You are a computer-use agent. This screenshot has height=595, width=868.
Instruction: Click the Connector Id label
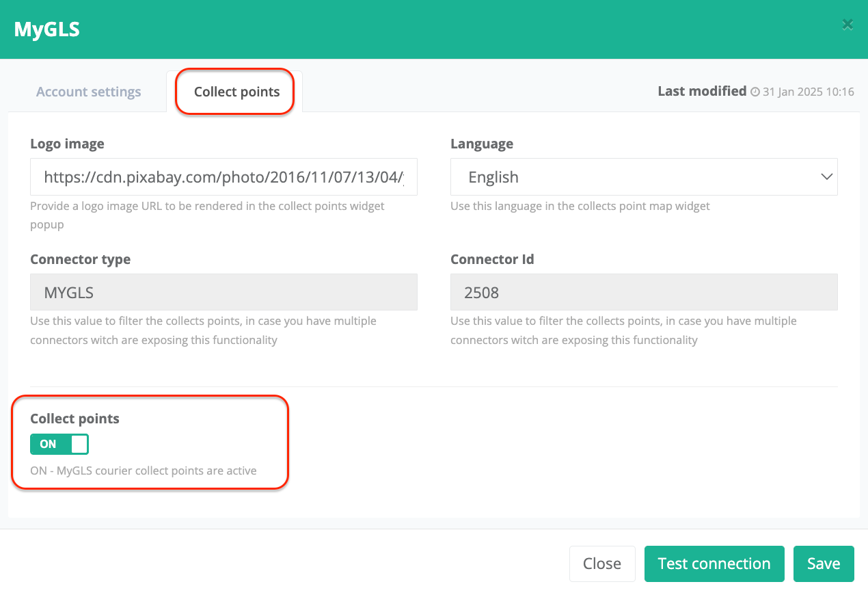(492, 259)
